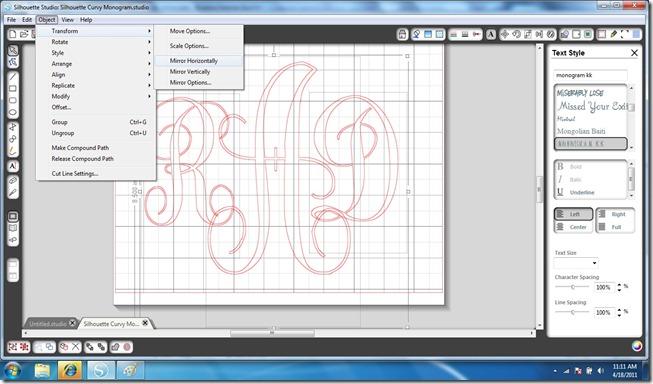Expand the Align submenu

click(x=96, y=75)
